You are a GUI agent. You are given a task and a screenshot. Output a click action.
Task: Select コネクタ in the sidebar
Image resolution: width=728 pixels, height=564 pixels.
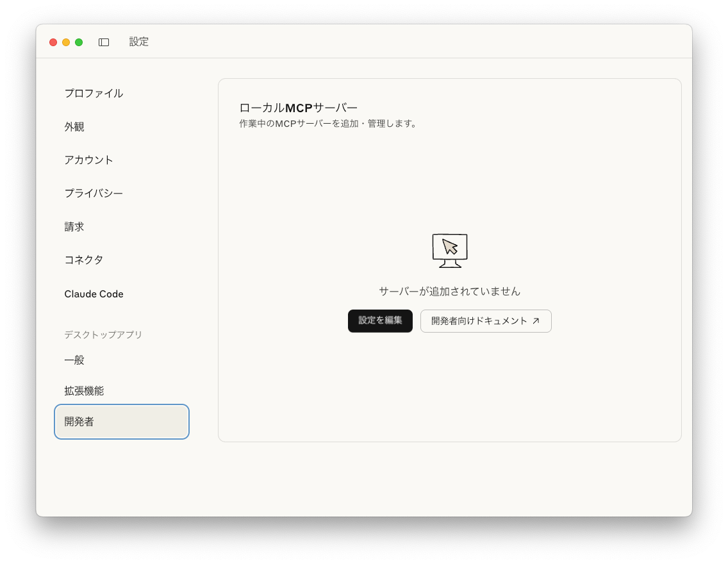(x=122, y=260)
